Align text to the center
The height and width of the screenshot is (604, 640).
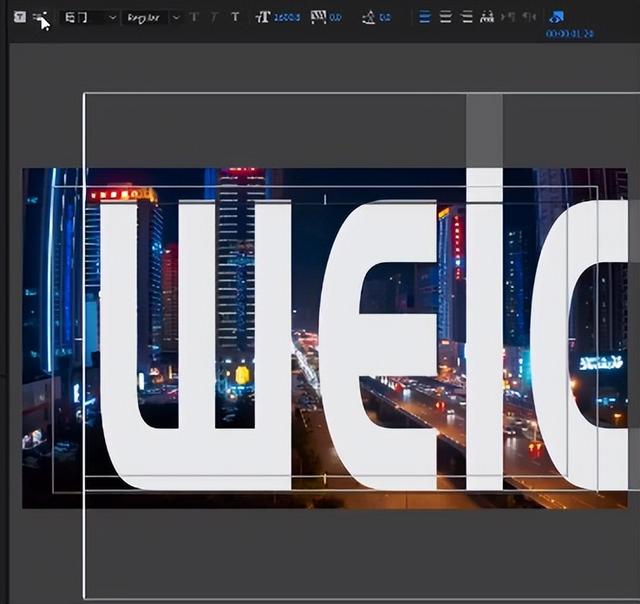coord(446,17)
